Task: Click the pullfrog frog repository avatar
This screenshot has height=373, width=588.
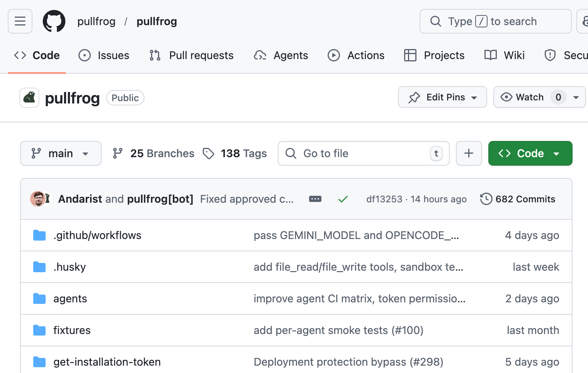Action: [x=29, y=98]
